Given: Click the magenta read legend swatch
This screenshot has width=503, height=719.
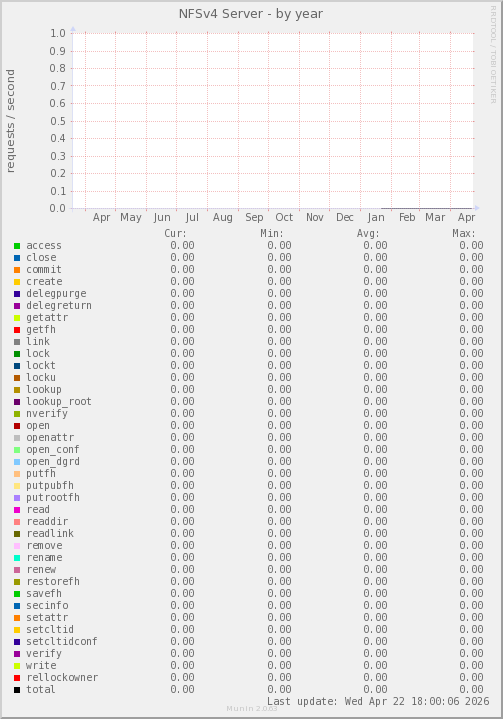Looking at the screenshot, I should coord(17,510).
